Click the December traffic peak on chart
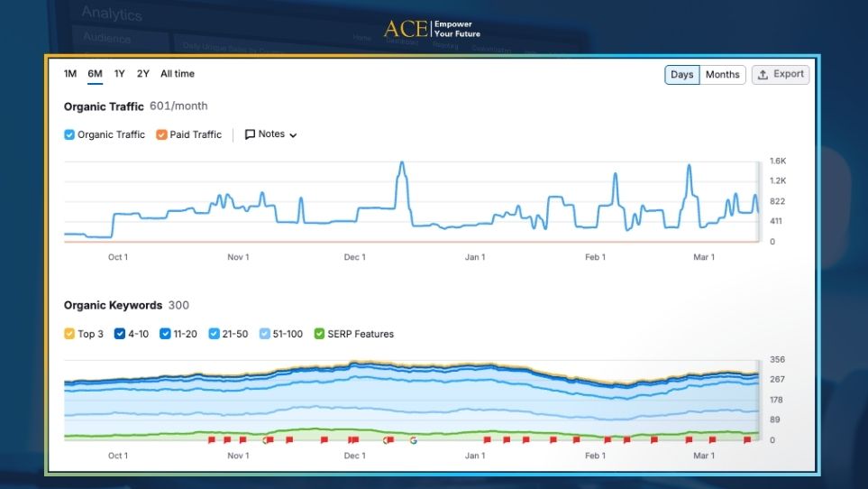868x489 pixels. click(x=401, y=164)
